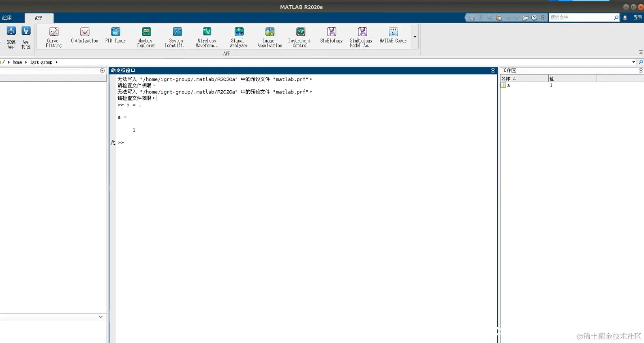Click the cut scissors icon
The width and height of the screenshot is (644, 343).
coord(481,17)
